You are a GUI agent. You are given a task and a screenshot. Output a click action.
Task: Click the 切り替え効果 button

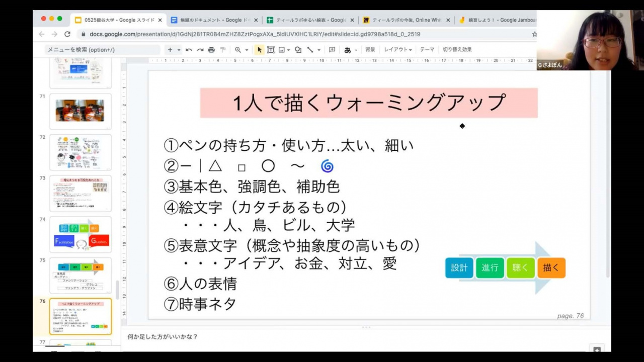pyautogui.click(x=457, y=50)
